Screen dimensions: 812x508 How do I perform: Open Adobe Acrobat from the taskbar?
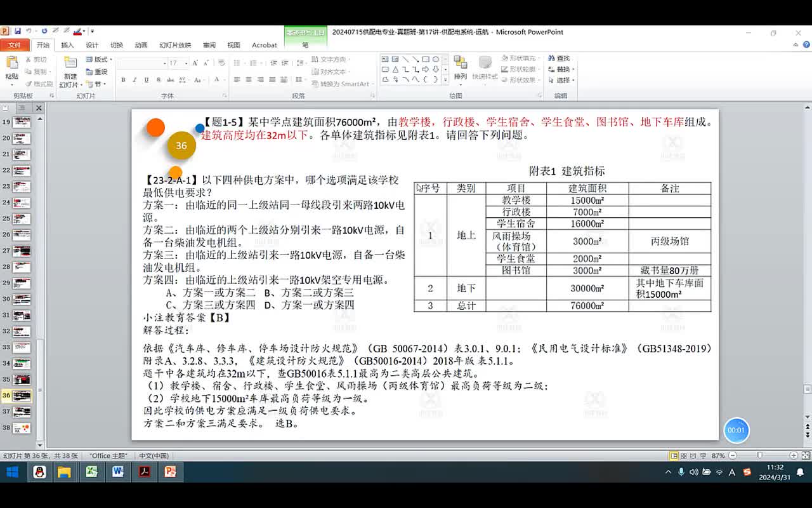(x=144, y=472)
